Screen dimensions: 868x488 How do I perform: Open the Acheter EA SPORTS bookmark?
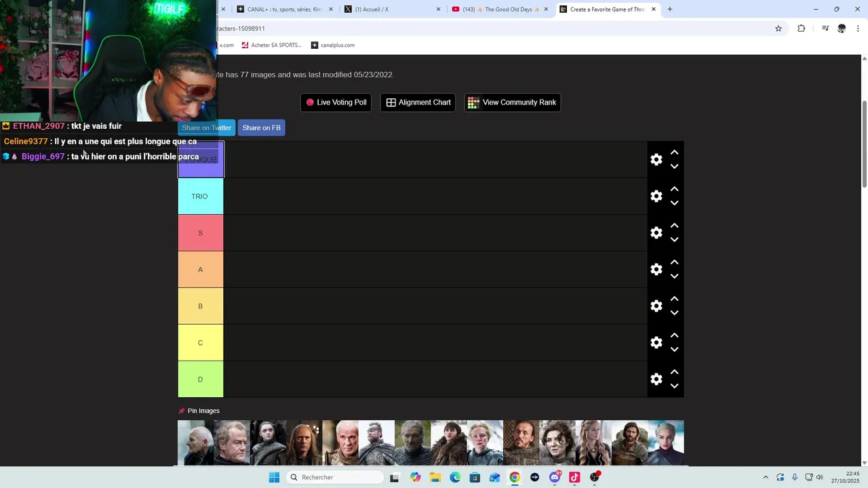271,45
